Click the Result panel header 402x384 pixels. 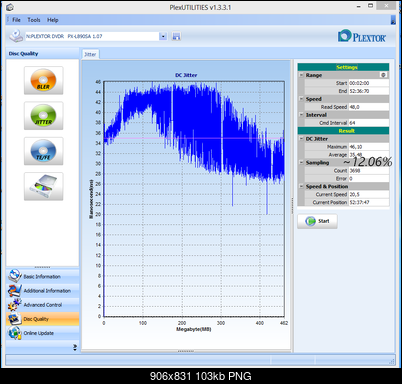click(x=343, y=131)
